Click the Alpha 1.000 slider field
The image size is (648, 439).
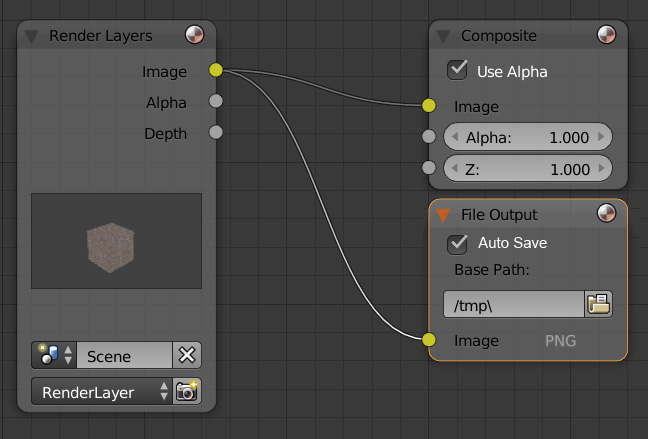tap(528, 136)
